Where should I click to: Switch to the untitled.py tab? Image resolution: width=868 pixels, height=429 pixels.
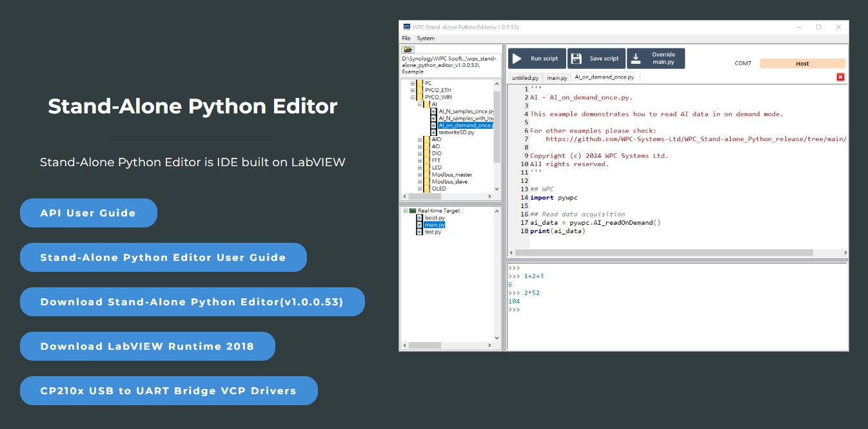point(524,77)
